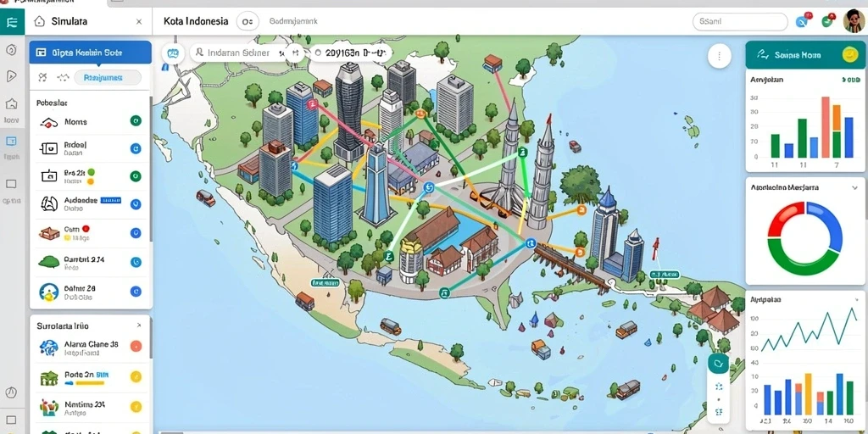The height and width of the screenshot is (434, 868).
Task: Select the highlighted blue panel icon in sidebar
Action: coord(11,142)
